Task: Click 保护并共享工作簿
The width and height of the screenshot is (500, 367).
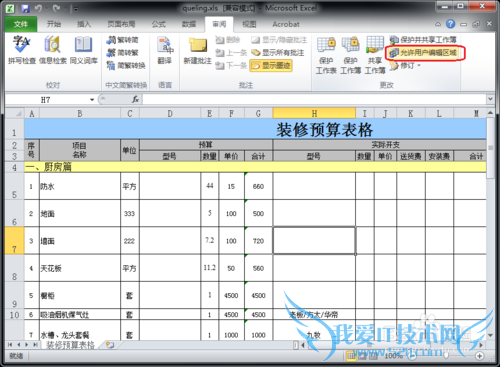Action: tap(423, 40)
